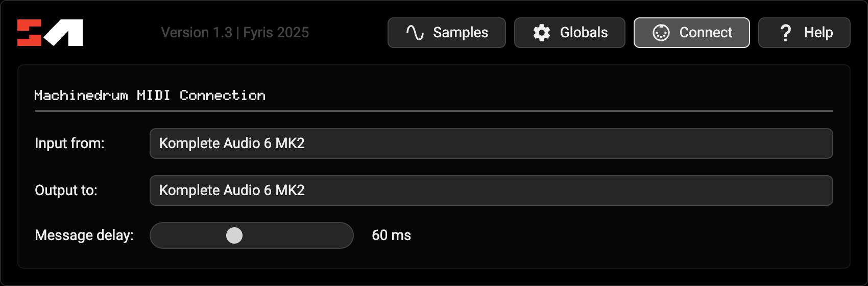
Task: Click the "Message delay:" label
Action: 84,235
